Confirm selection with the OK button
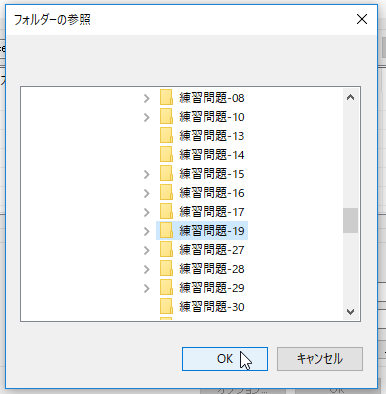 click(x=225, y=359)
